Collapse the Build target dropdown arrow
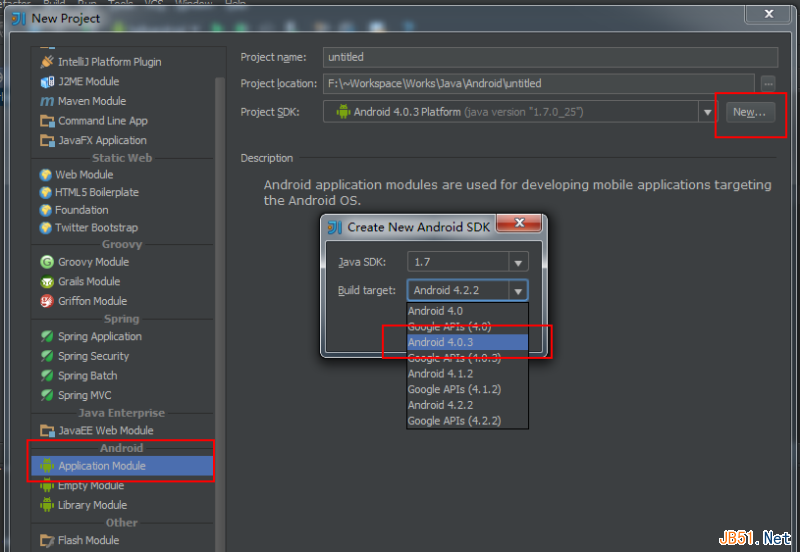Screen dimensions: 800x552 (517, 291)
